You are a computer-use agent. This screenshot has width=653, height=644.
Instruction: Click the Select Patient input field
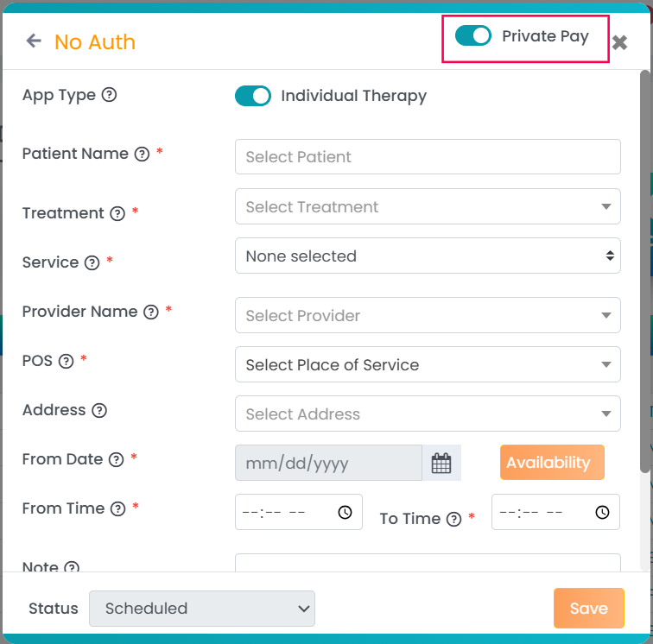click(x=428, y=157)
